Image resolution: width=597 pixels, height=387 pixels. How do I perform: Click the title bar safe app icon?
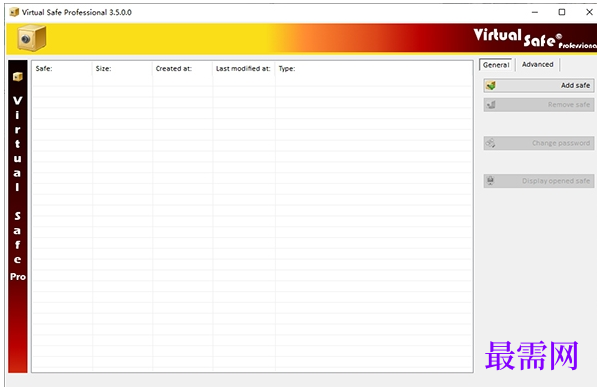[14, 12]
